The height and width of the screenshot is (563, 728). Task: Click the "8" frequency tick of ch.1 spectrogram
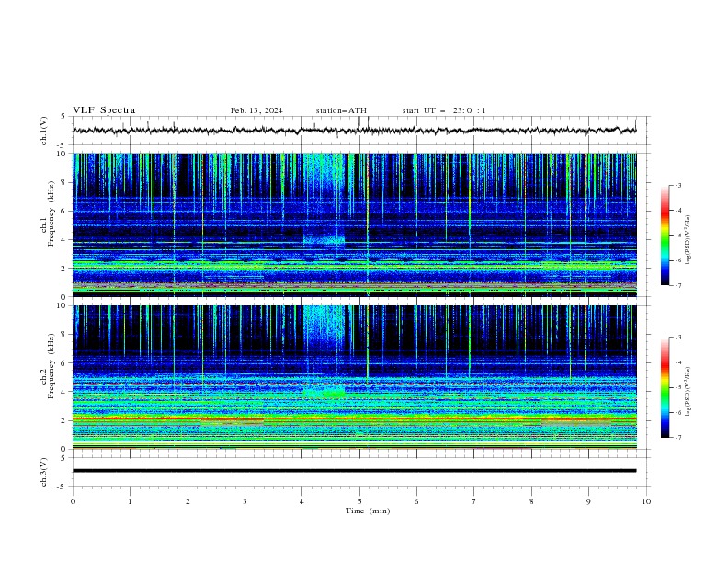tap(64, 182)
